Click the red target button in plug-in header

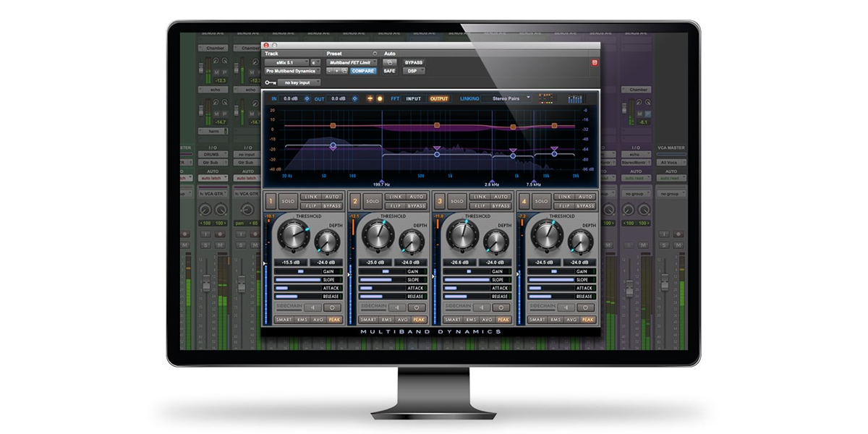tap(595, 63)
